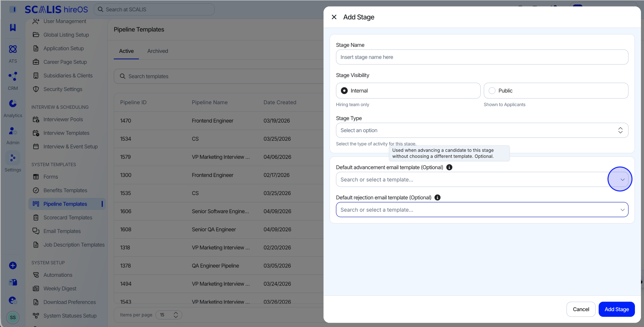
Task: Click the SS user avatar
Action: click(x=13, y=317)
